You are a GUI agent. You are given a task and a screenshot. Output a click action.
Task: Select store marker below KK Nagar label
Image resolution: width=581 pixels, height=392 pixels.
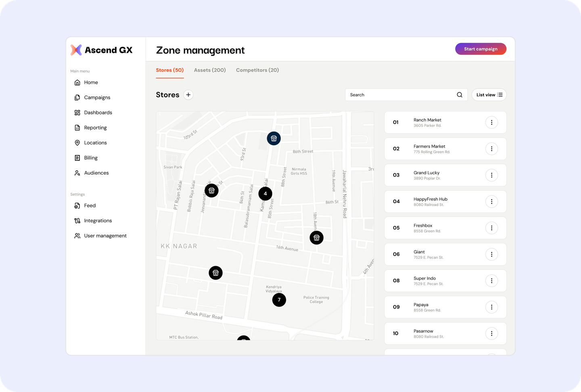[216, 273]
